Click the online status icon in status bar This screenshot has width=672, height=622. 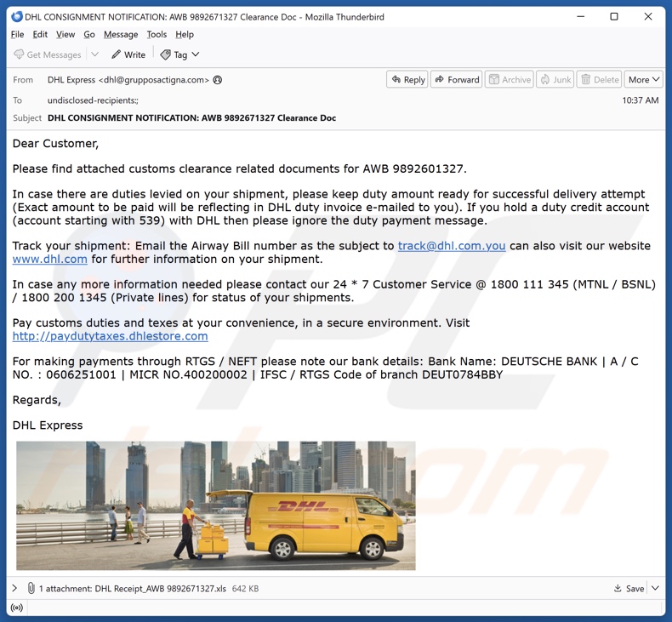coord(17,608)
